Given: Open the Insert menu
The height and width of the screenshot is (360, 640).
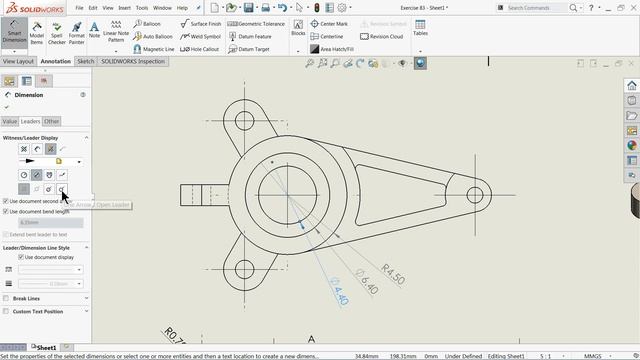Looking at the screenshot, I should click(x=124, y=7).
